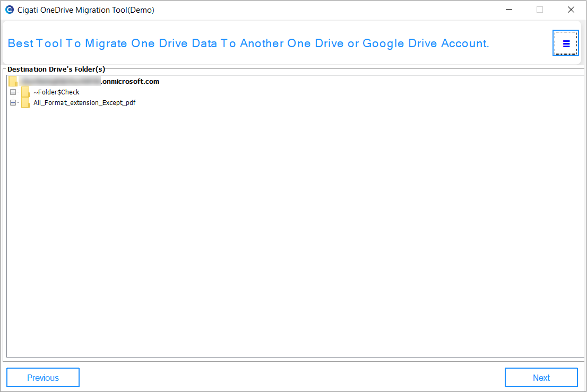Click the Best Tool To Migrate banner text
587x392 pixels.
[x=248, y=43]
